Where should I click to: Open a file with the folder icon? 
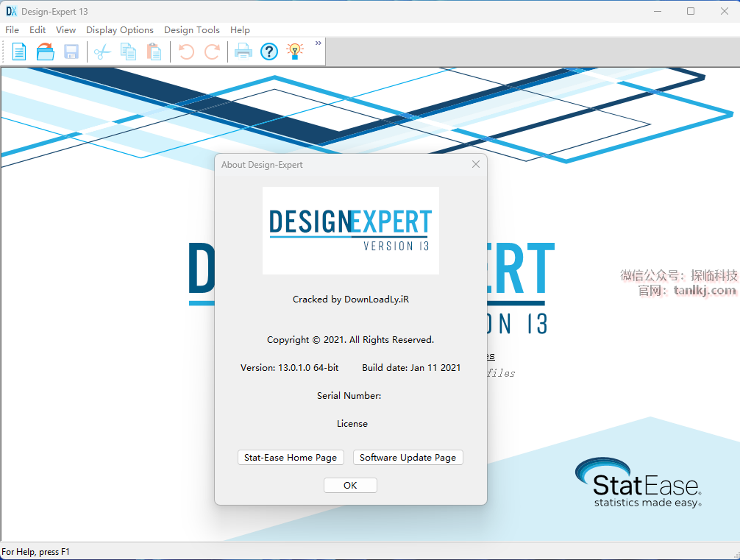(46, 52)
